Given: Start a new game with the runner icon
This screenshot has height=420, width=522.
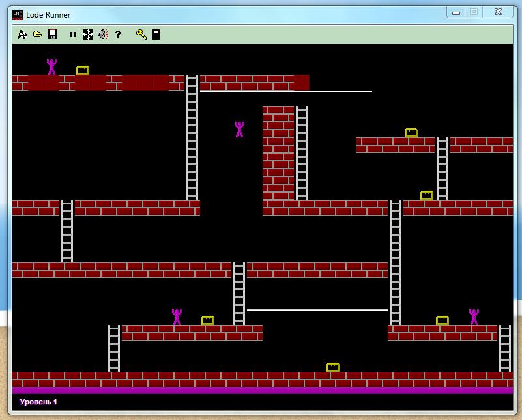Looking at the screenshot, I should [x=22, y=35].
